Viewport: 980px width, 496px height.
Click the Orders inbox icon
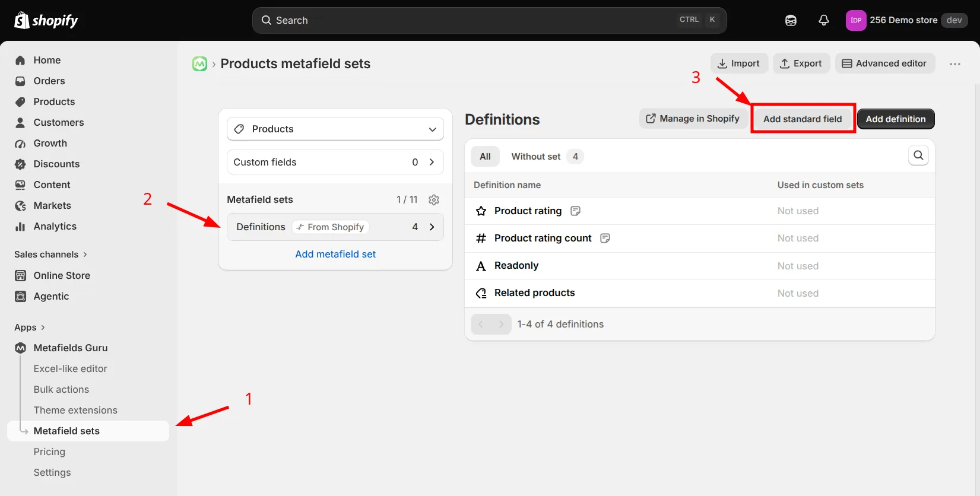point(20,81)
